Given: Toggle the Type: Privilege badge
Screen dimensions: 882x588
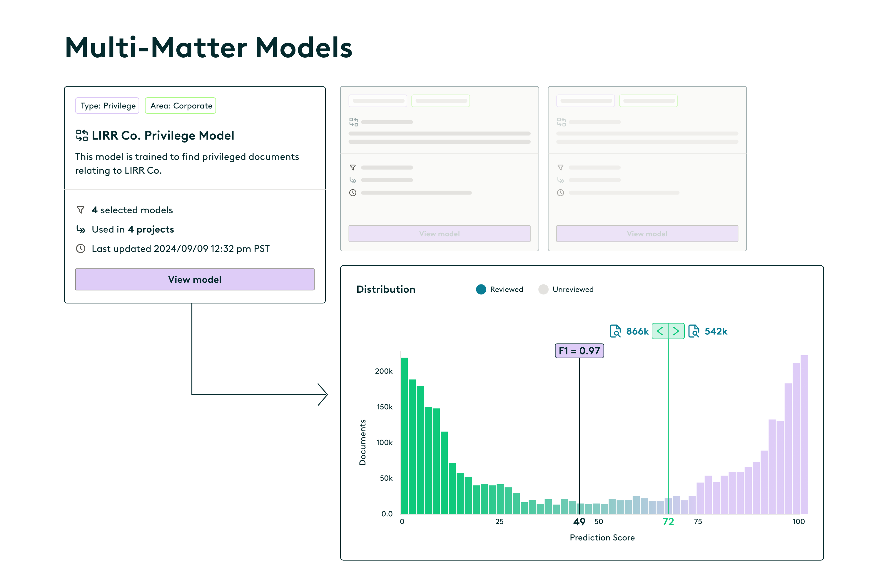Looking at the screenshot, I should coord(107,105).
